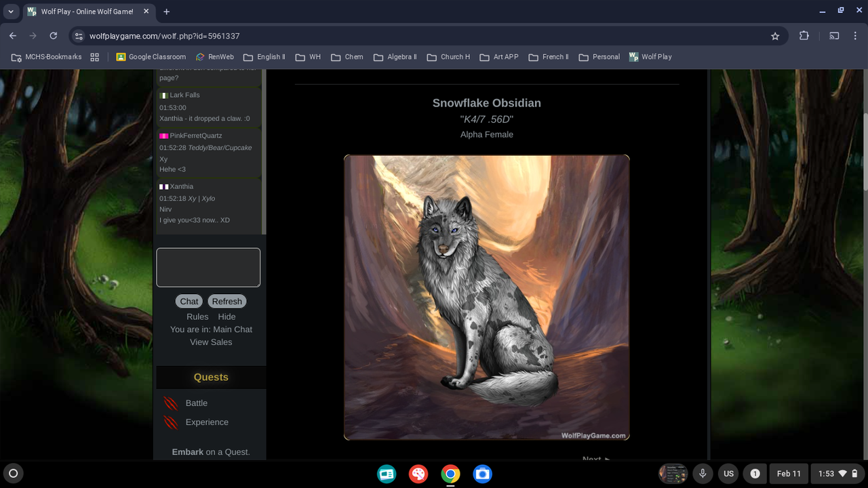
Task: Open a new browser tab
Action: click(166, 12)
